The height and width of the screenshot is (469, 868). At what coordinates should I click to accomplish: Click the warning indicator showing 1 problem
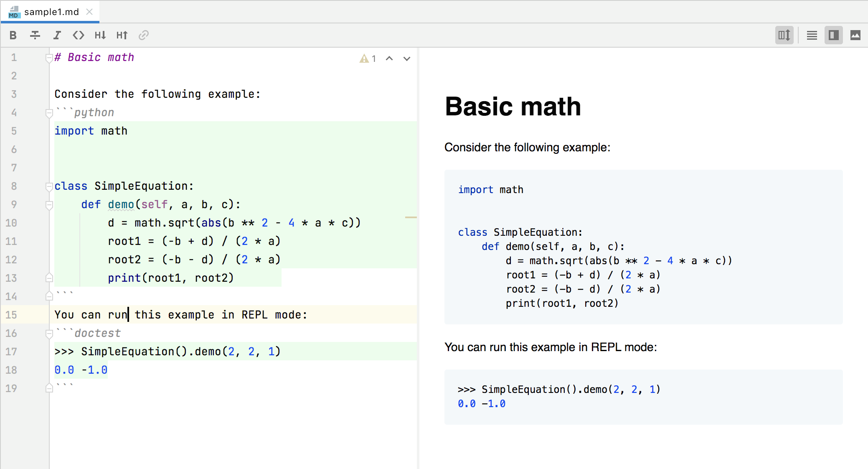[368, 59]
